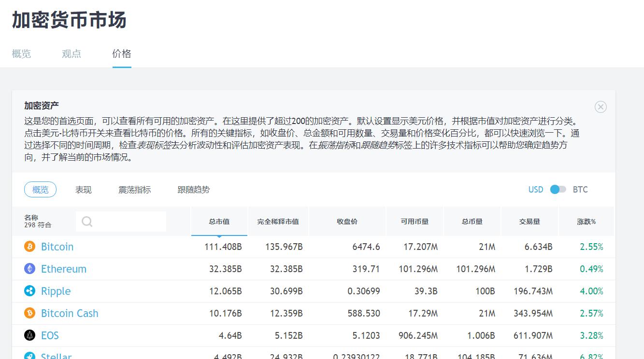
Task: Click the Ethereum coin icon
Action: (x=29, y=269)
